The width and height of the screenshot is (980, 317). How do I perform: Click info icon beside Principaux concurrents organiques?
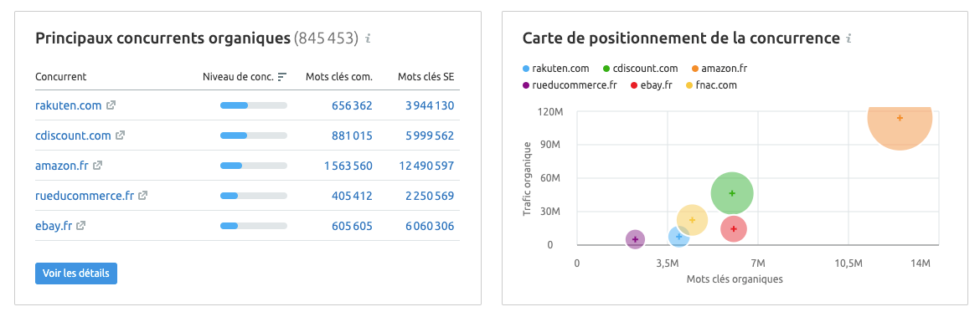pos(368,38)
